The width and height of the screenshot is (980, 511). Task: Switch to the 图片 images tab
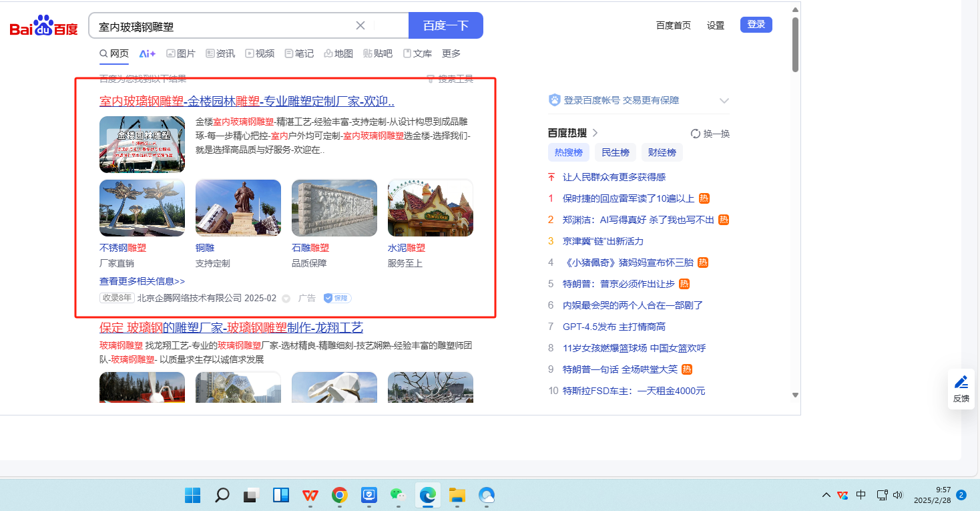point(181,53)
